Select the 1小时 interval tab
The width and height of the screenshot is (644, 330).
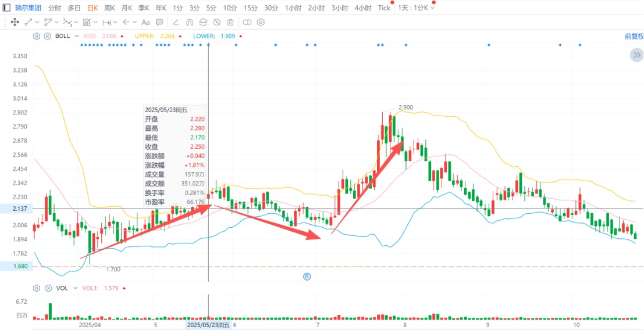click(293, 8)
